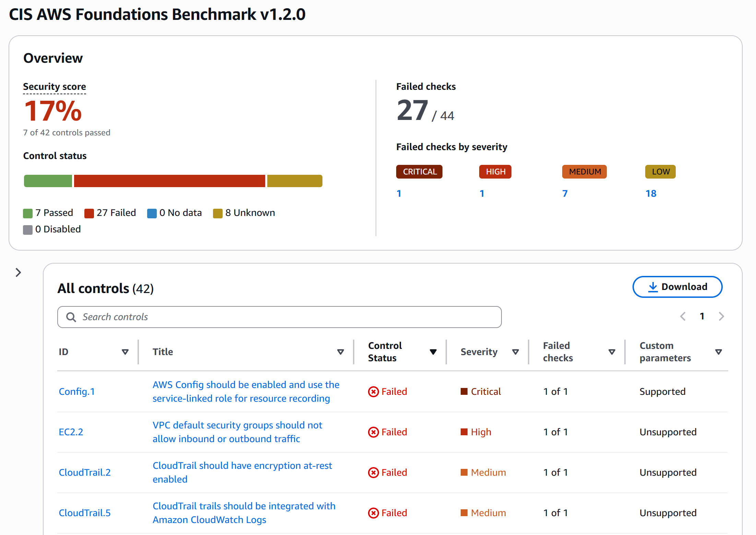Click the download arrow icon
This screenshot has width=756, height=535.
coord(653,287)
